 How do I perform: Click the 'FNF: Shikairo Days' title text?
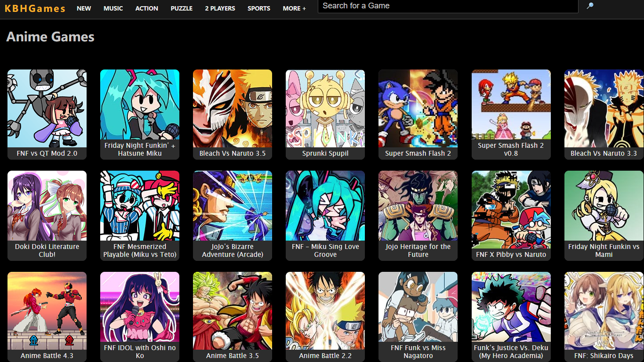pos(604,356)
